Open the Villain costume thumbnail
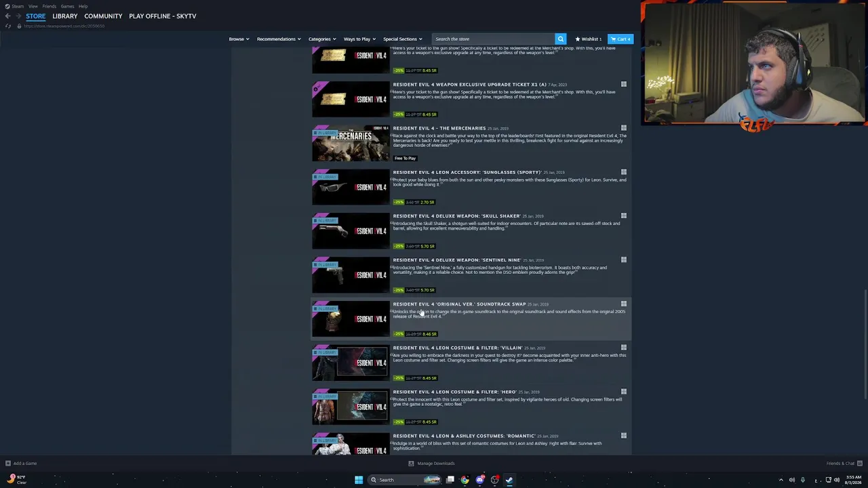The image size is (868, 488). tap(351, 363)
